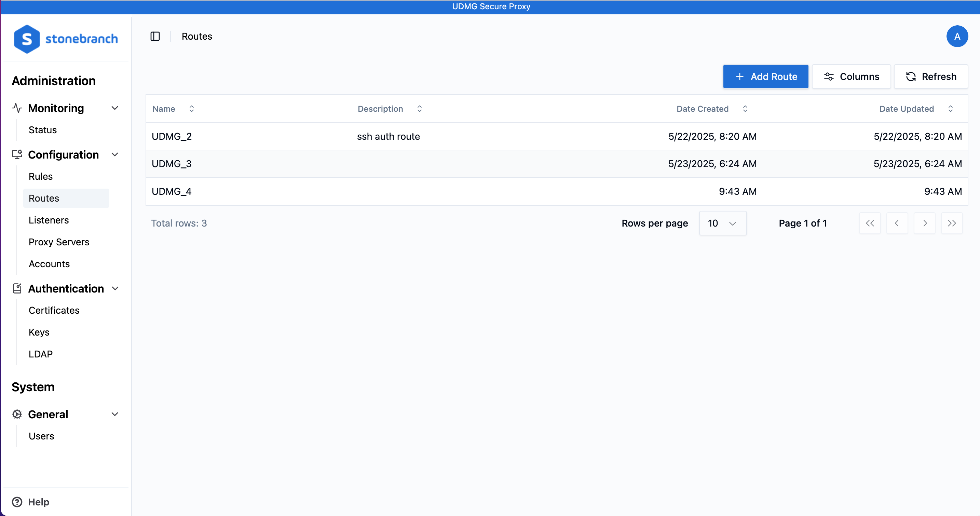Click the Refresh button
Screen dimensions: 980x516
coord(930,77)
